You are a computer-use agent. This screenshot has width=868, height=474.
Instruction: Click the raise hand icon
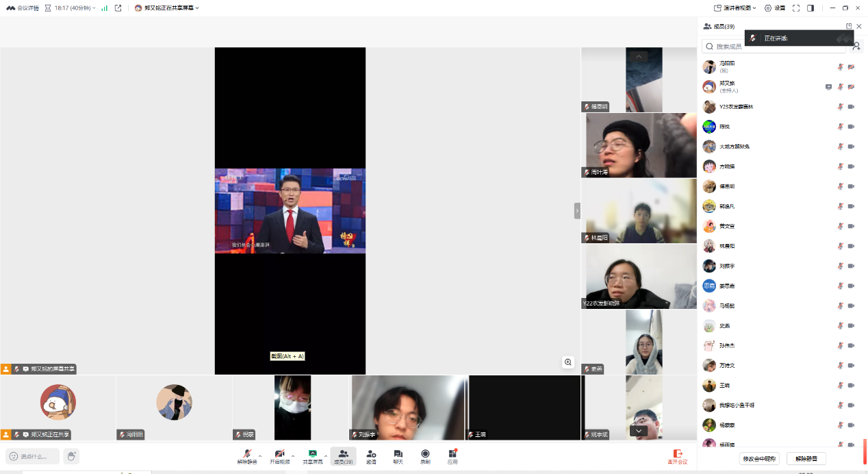tap(71, 456)
